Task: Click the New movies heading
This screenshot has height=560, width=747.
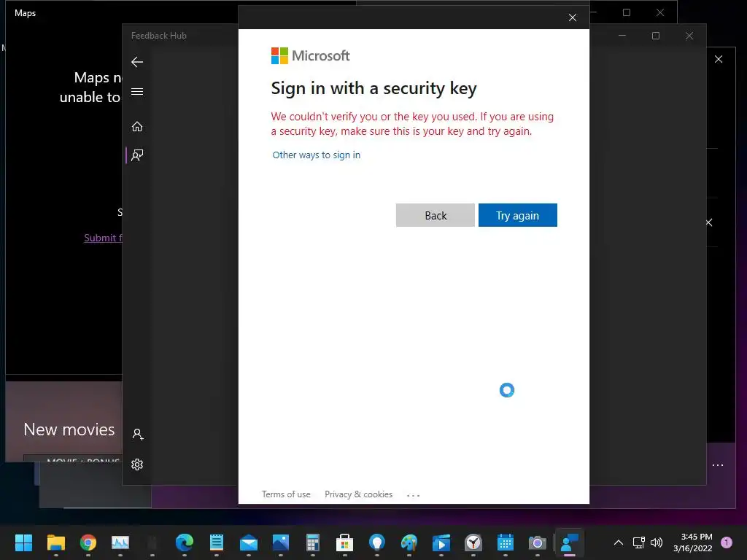Action: coord(69,429)
